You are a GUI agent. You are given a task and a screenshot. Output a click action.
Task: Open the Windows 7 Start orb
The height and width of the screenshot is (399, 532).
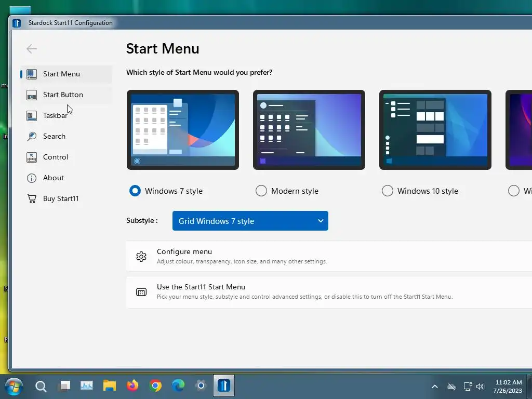tap(14, 387)
